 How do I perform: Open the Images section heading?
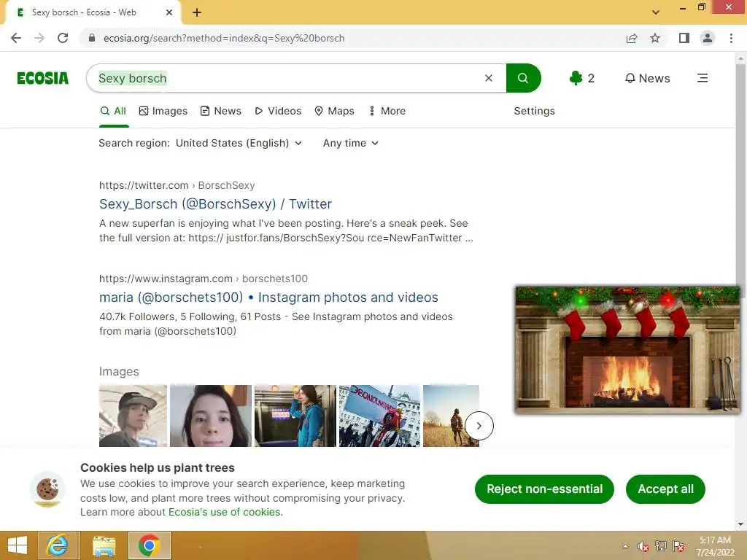tap(119, 371)
